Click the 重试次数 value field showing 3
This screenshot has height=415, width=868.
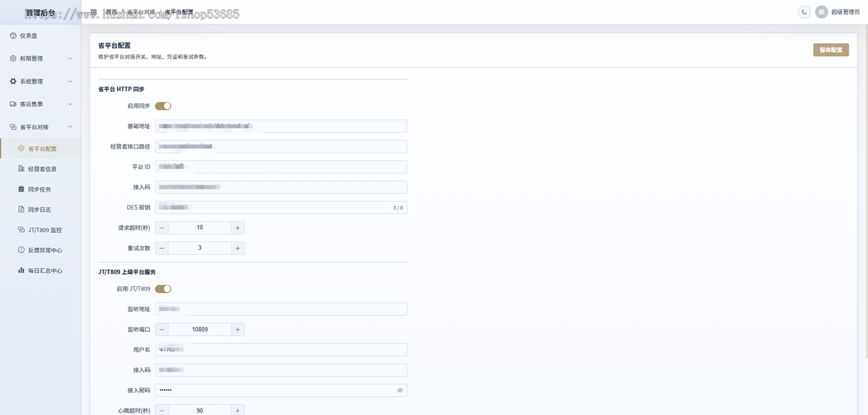coord(200,248)
